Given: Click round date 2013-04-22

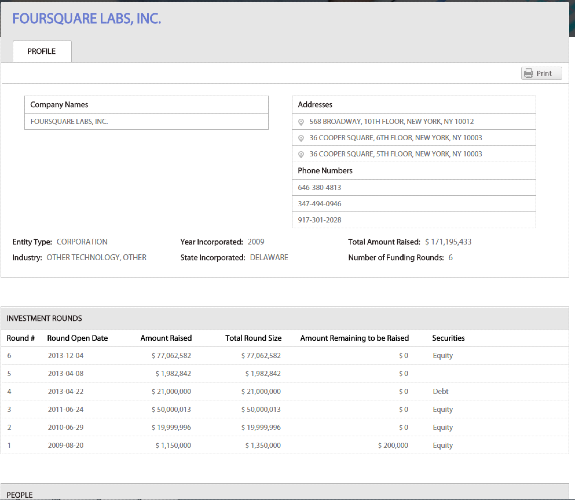Looking at the screenshot, I should [66, 391].
